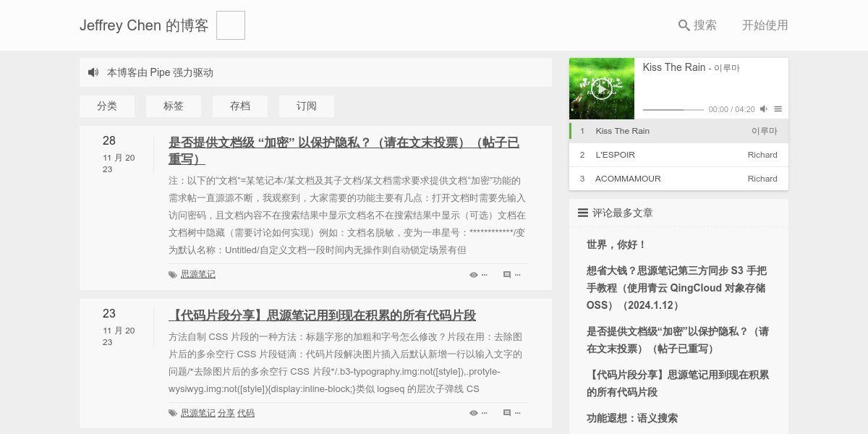Open sidebar article 【代码片段分享】
This screenshot has width=868, height=434.
click(x=678, y=383)
